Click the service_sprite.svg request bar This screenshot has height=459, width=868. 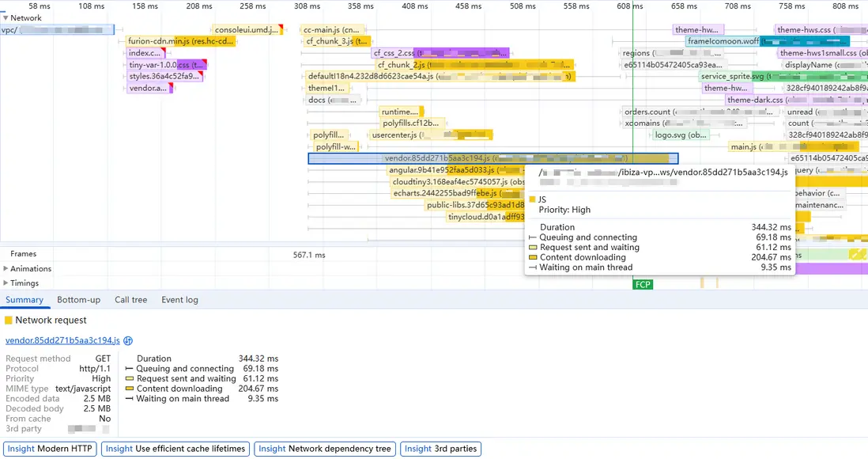pyautogui.click(x=743, y=77)
